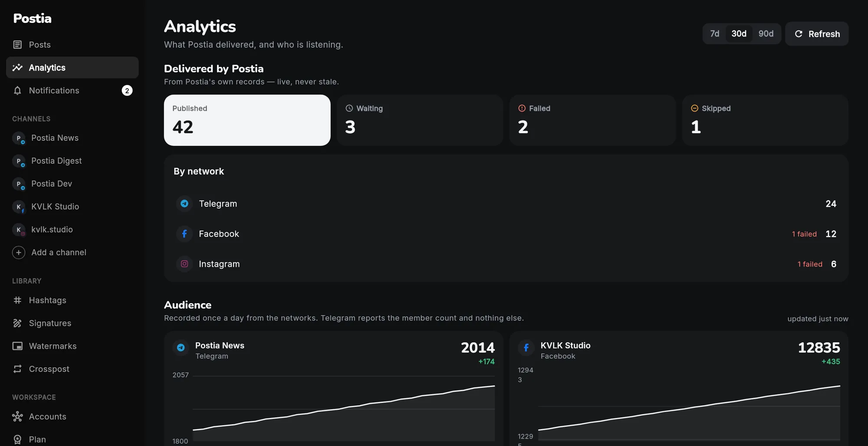Screen dimensions: 868x446
Task: Select the Waiting 3 card
Action: [420, 120]
